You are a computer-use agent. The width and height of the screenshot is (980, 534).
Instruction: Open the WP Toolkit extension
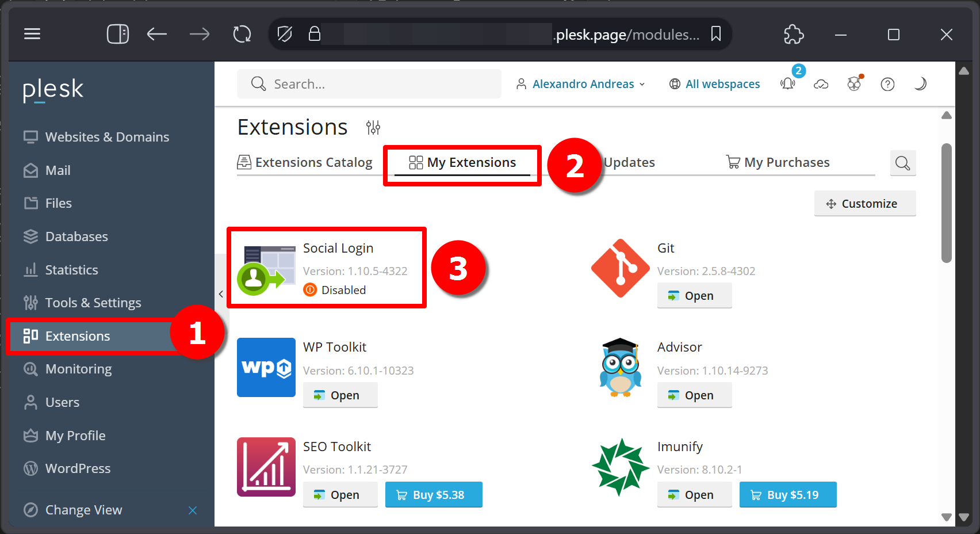coord(340,395)
